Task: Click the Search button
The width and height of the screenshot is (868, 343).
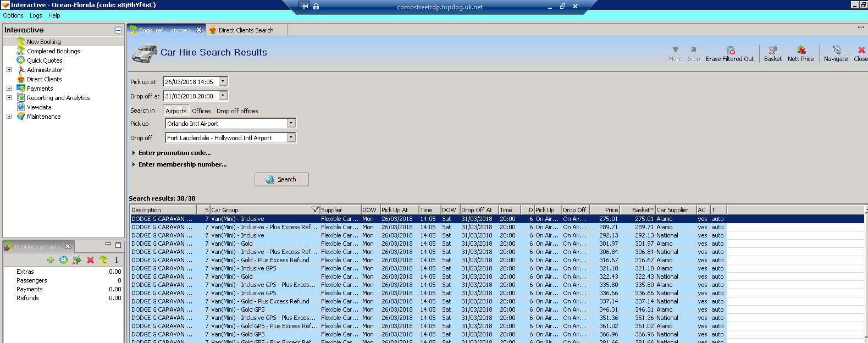Action: click(281, 179)
